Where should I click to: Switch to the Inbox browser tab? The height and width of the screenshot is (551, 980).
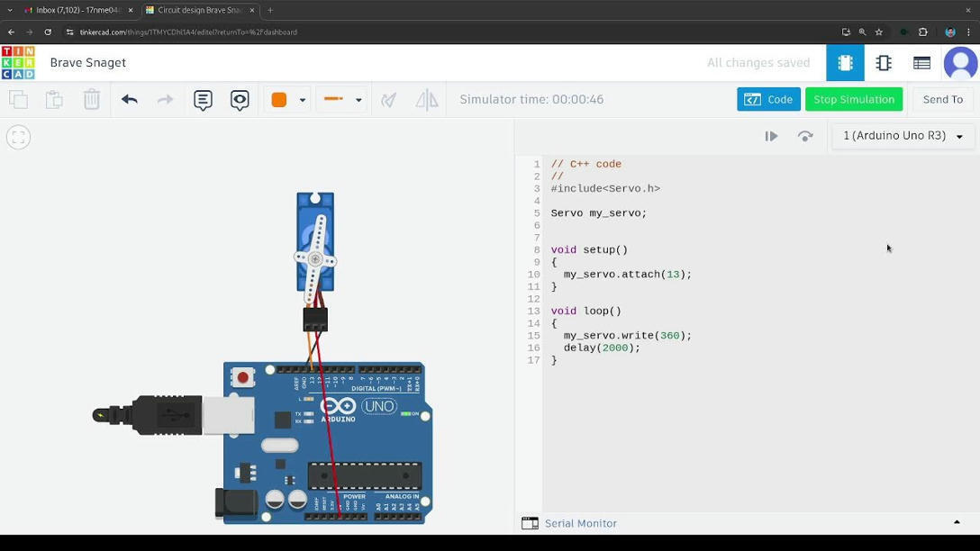(77, 10)
